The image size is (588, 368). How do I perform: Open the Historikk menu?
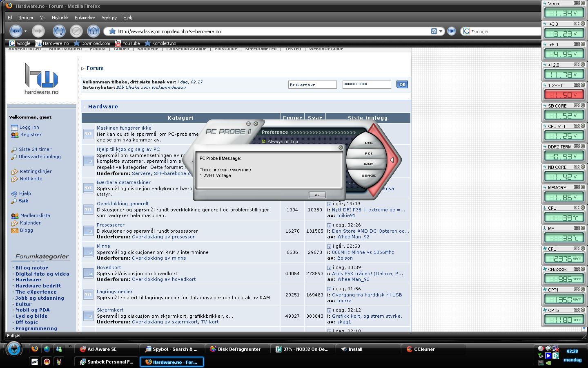coord(60,18)
